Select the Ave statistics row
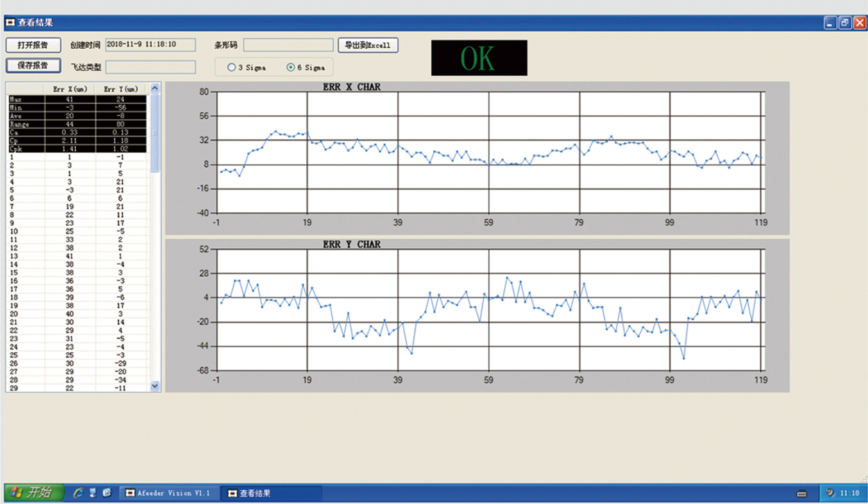868x504 pixels. (x=78, y=116)
